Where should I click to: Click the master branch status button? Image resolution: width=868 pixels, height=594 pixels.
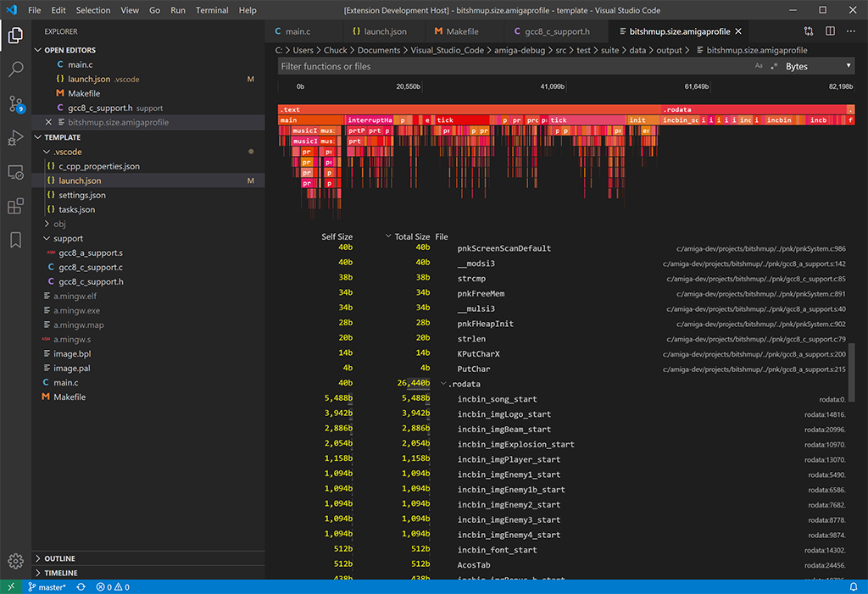tap(47, 587)
